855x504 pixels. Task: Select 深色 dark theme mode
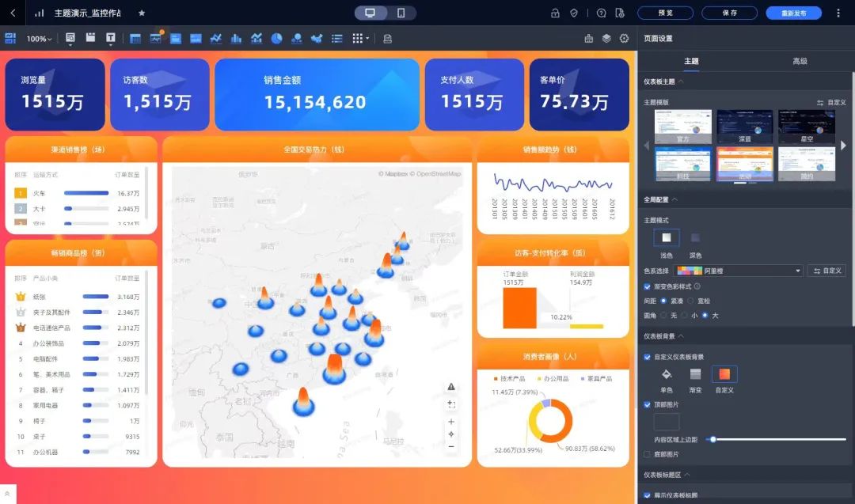695,237
